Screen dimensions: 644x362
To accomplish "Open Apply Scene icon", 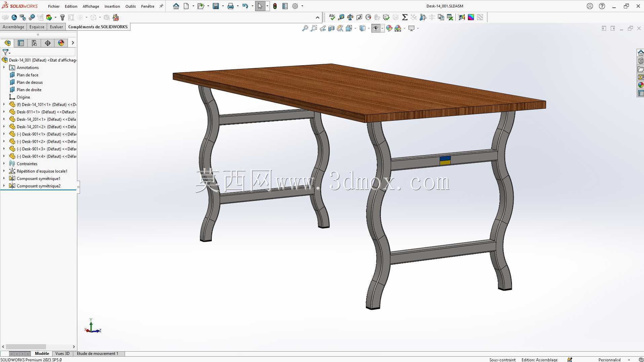I will pos(398,28).
